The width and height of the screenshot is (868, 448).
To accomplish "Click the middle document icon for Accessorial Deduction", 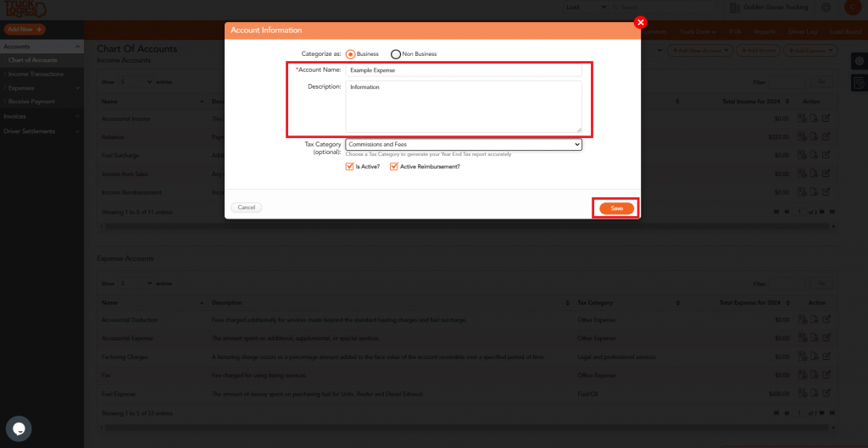I will coord(815,319).
